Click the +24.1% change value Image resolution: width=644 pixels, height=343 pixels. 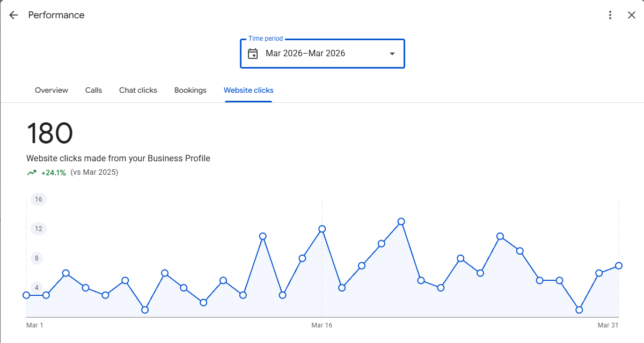pyautogui.click(x=54, y=173)
